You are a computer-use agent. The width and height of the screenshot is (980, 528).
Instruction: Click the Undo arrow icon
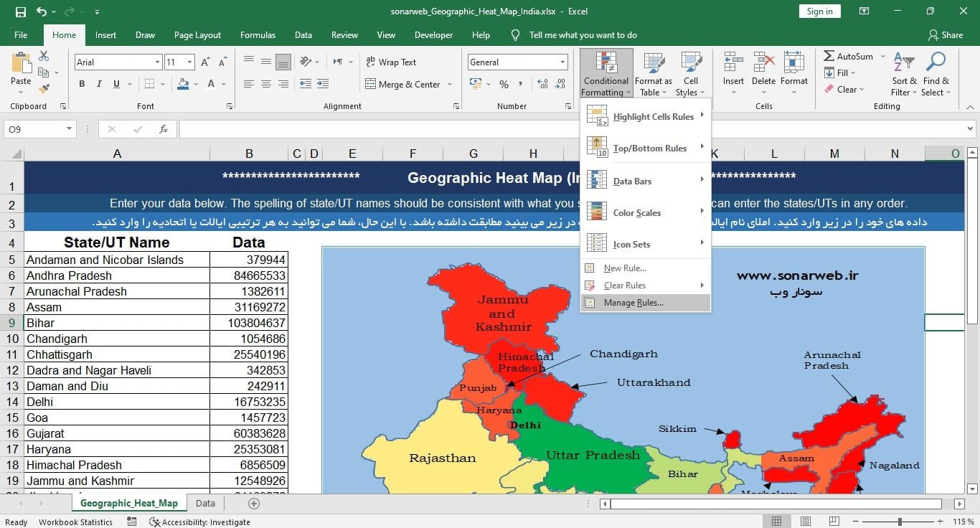(42, 11)
